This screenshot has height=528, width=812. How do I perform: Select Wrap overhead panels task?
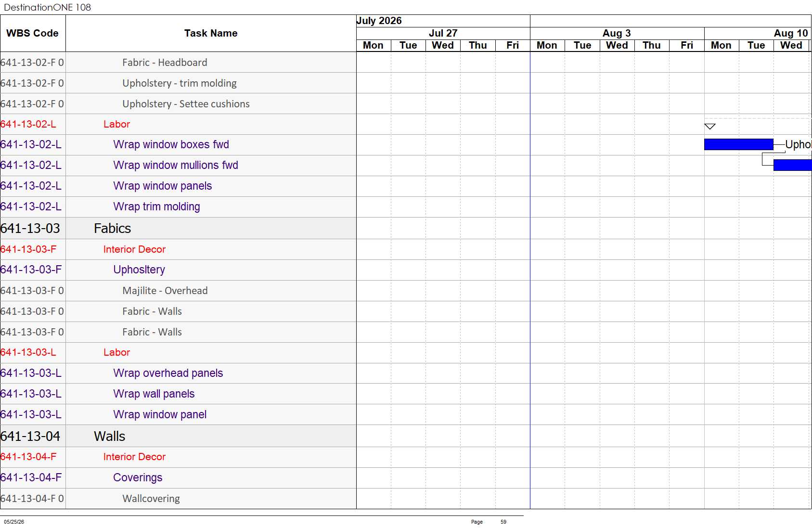pos(168,373)
